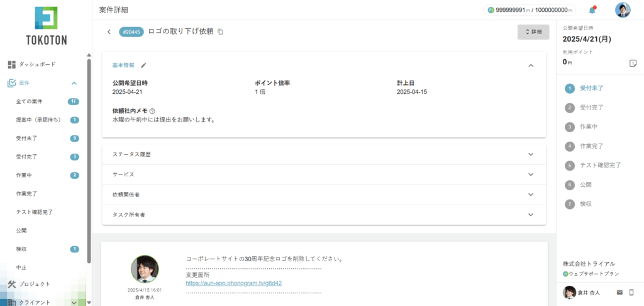Open the user profile avatar in header
The image size is (644, 306).
(x=622, y=10)
